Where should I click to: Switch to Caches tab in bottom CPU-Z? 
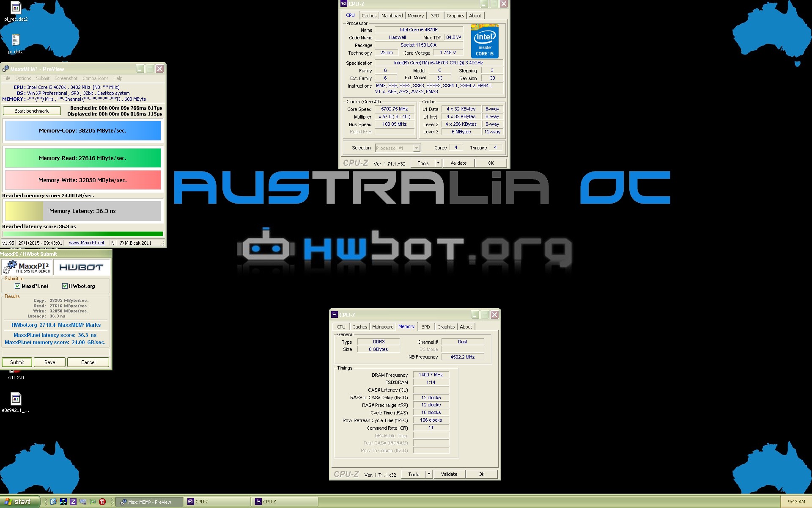tap(359, 327)
